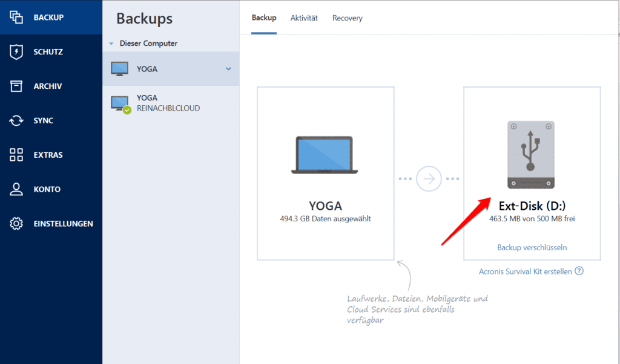Click Backup verschlüsseln link
This screenshot has width=620, height=364.
(x=532, y=247)
